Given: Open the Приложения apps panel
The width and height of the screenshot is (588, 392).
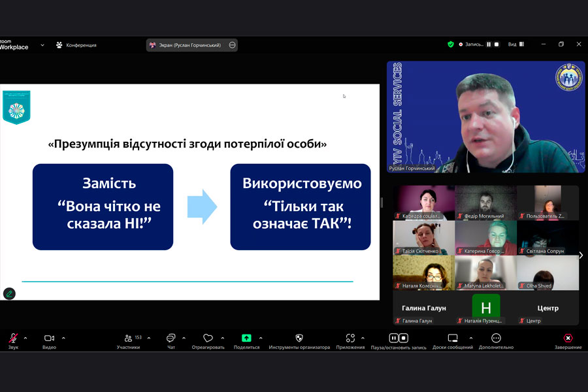Looking at the screenshot, I should coord(350,340).
